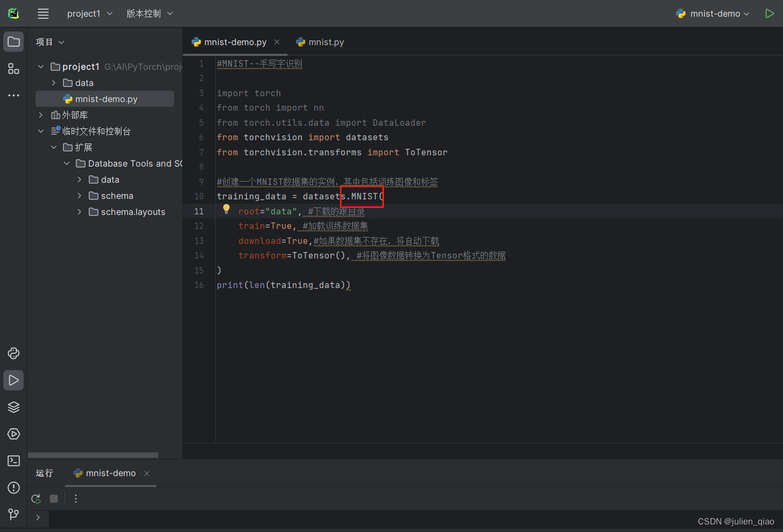The height and width of the screenshot is (532, 783).
Task: Open the Terminal tool window
Action: pyautogui.click(x=13, y=461)
